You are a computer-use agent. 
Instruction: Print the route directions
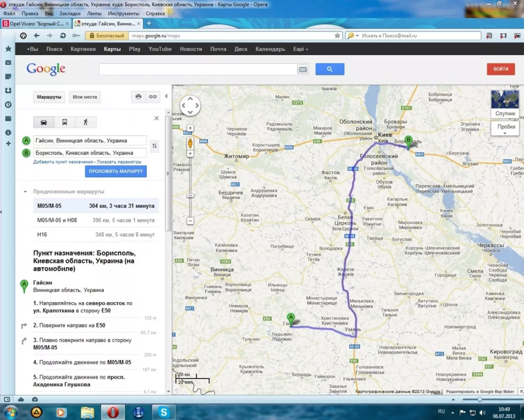click(x=138, y=97)
